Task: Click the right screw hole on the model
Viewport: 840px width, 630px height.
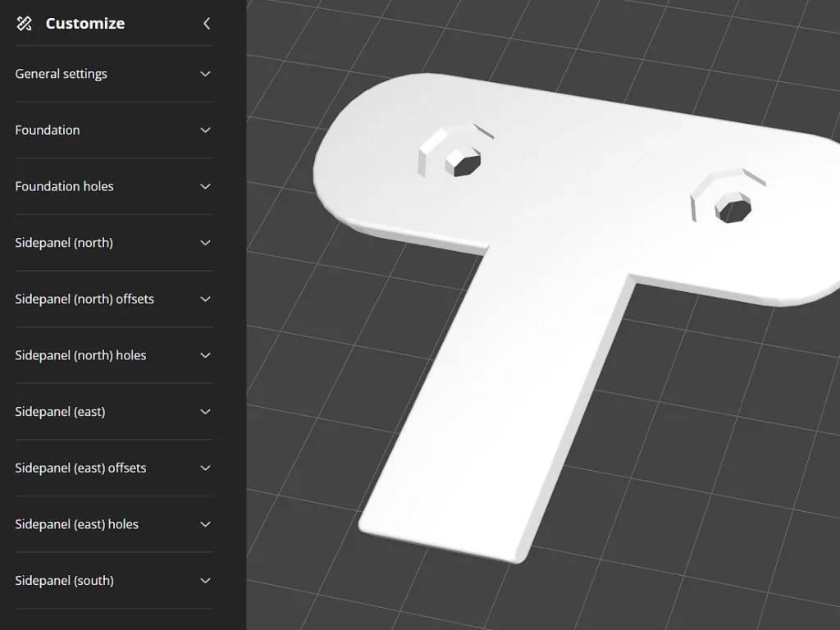Action: (733, 209)
